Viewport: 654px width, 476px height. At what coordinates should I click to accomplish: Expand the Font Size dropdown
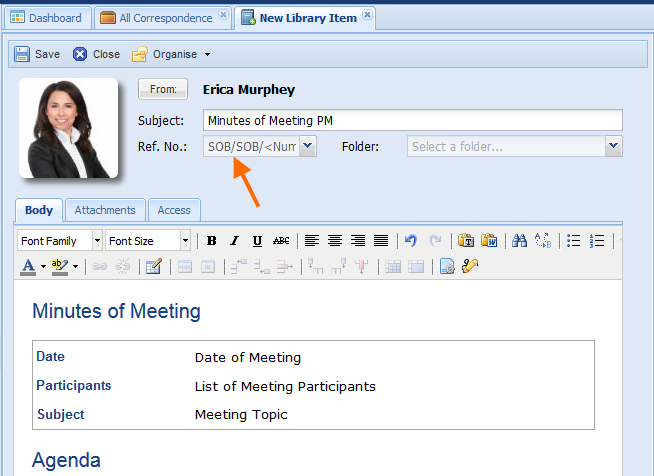click(185, 241)
